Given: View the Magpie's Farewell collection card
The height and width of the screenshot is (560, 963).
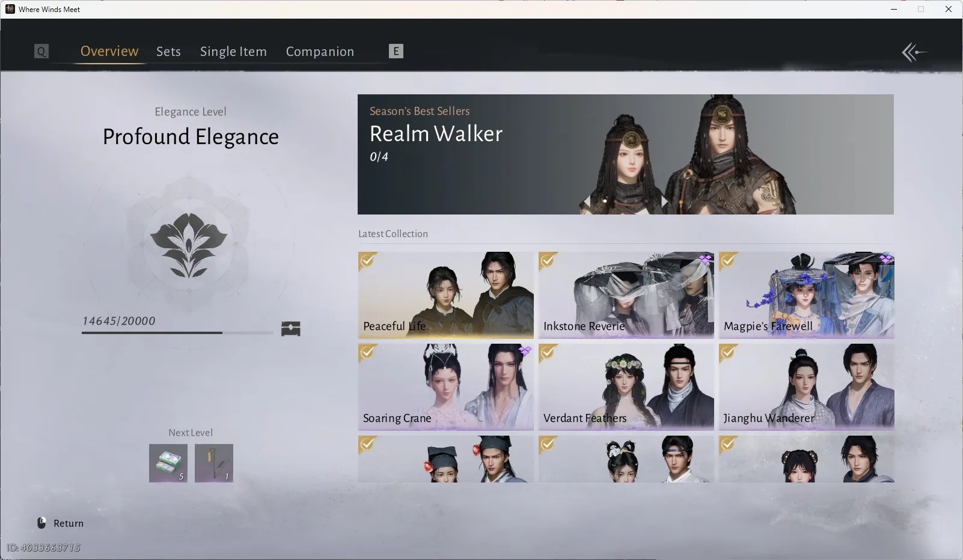Looking at the screenshot, I should (807, 295).
